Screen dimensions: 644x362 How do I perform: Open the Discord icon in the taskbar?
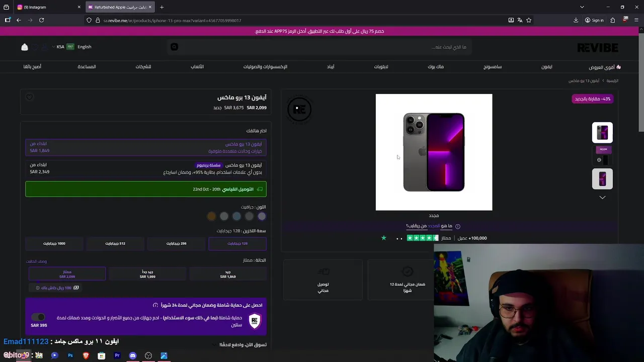tap(133, 355)
